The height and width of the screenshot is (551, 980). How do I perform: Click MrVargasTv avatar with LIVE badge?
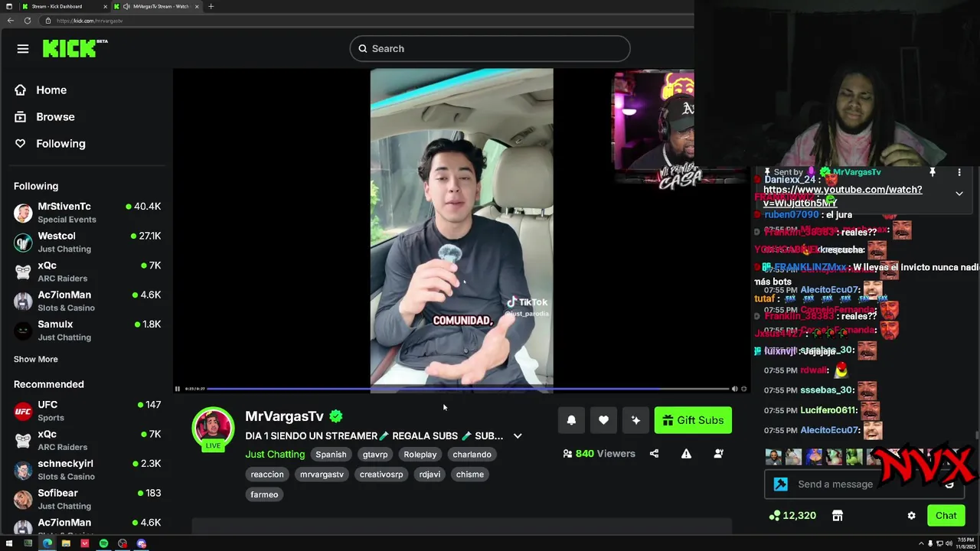click(x=213, y=429)
